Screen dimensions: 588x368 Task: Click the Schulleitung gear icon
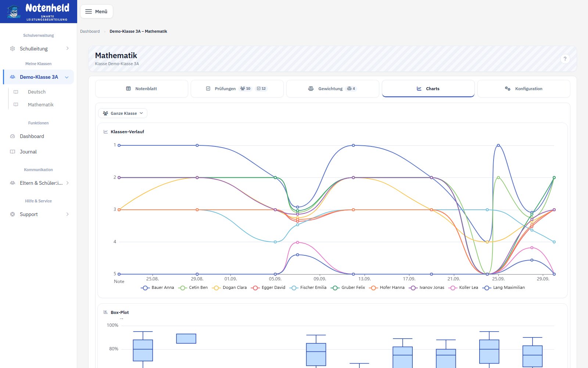pyautogui.click(x=12, y=49)
